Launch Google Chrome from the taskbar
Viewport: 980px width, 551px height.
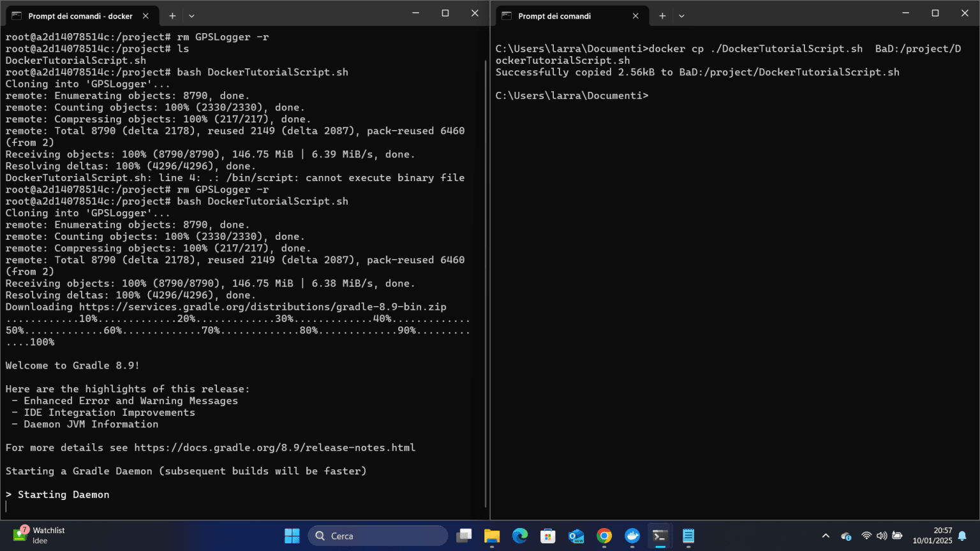(604, 536)
